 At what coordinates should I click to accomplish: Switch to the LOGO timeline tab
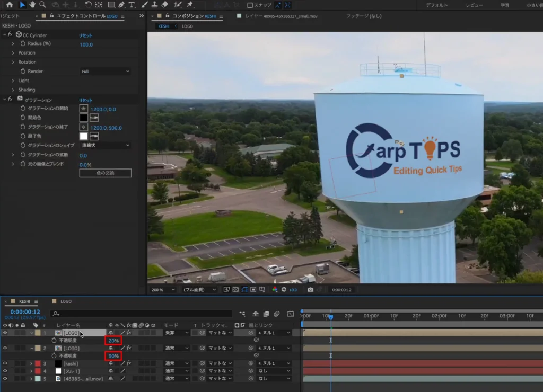[66, 301]
